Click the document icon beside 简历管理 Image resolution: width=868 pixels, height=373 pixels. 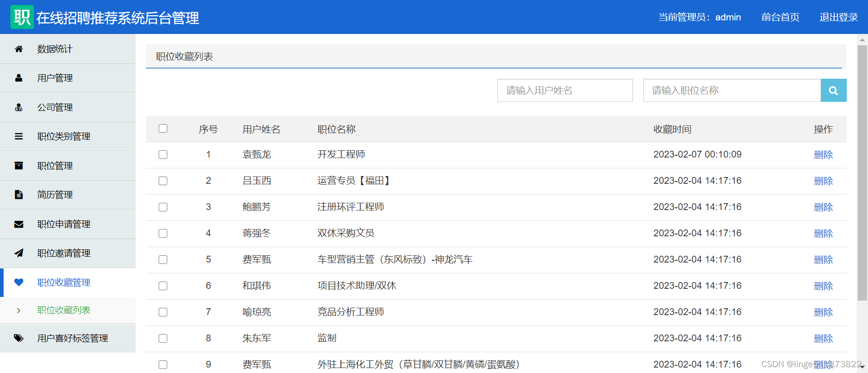19,195
